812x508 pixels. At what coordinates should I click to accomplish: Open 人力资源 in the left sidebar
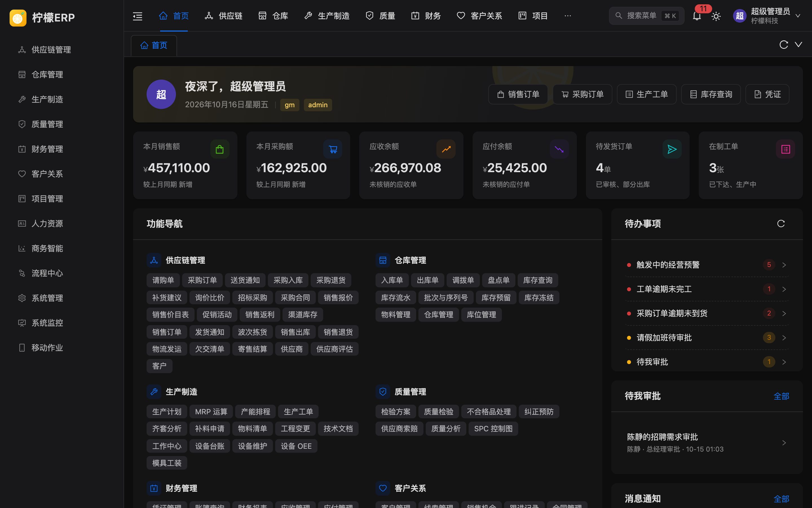pos(62,224)
